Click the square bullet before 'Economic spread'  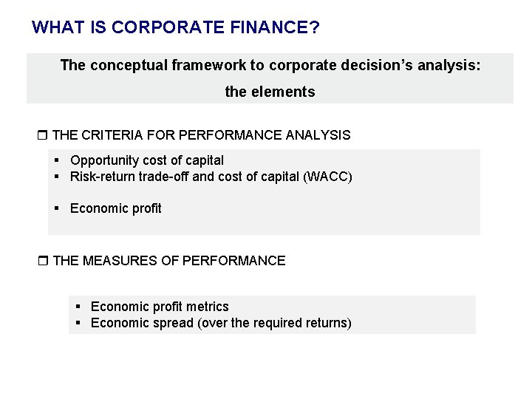tap(78, 323)
